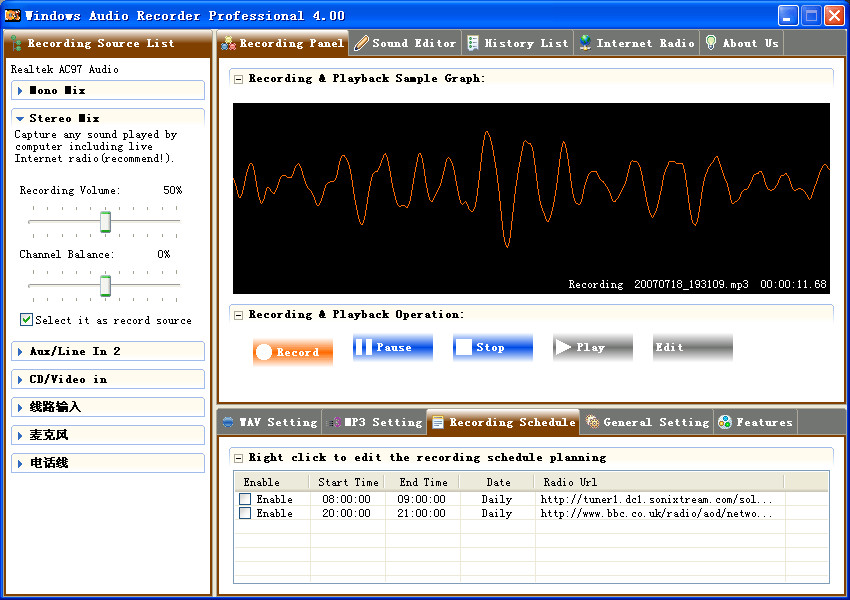Adjust the Recording Volume slider handle

105,222
